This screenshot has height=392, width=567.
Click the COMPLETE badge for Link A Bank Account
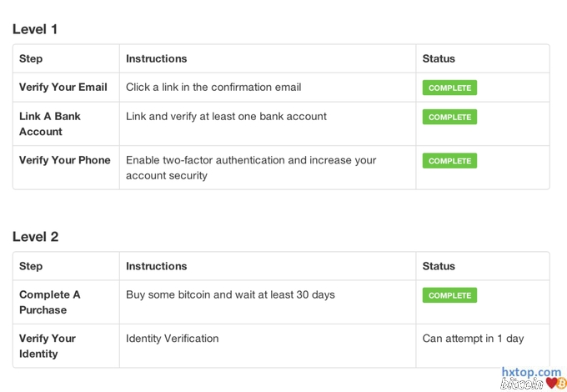(x=449, y=118)
